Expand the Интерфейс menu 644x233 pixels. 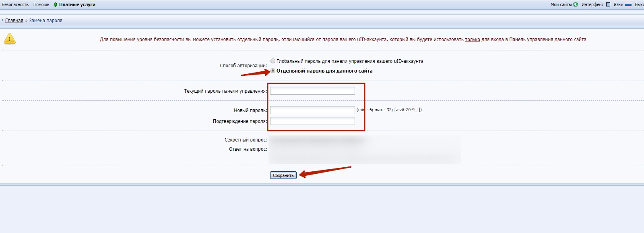(592, 5)
